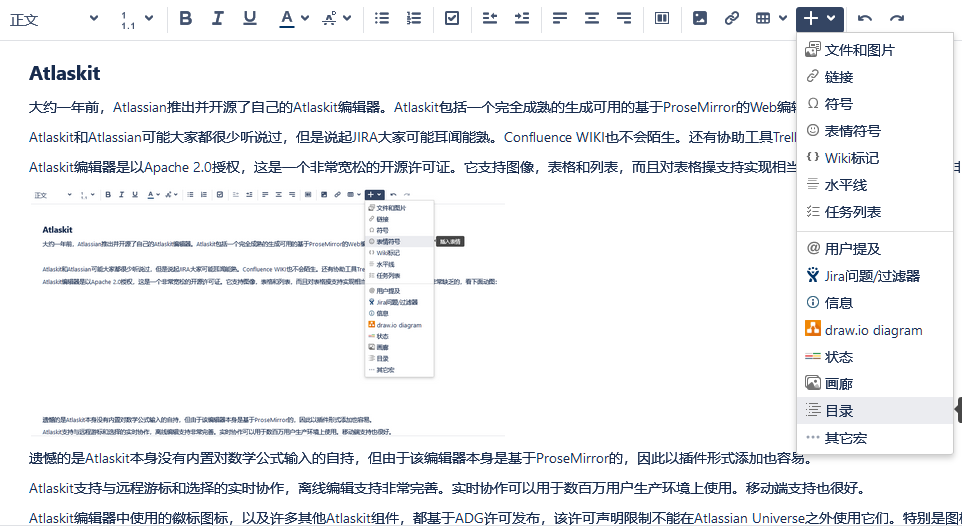Open the text color dropdown arrow
The width and height of the screenshot is (962, 526).
305,18
